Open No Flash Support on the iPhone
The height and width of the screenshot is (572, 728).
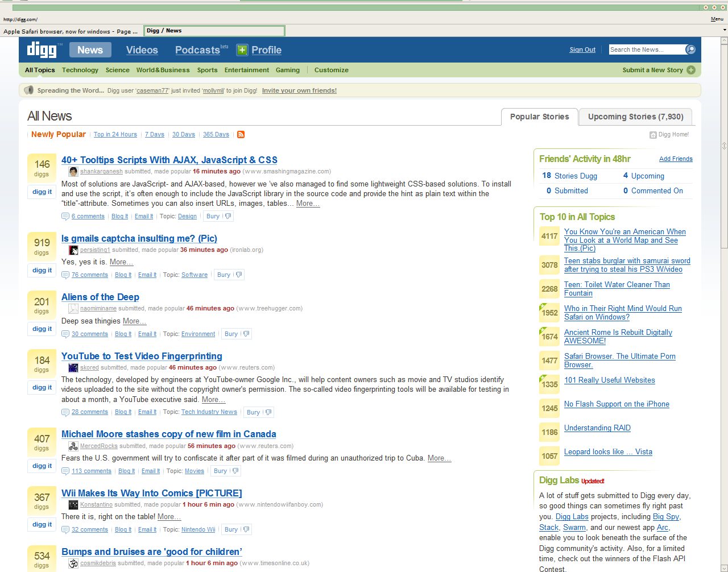(x=617, y=404)
